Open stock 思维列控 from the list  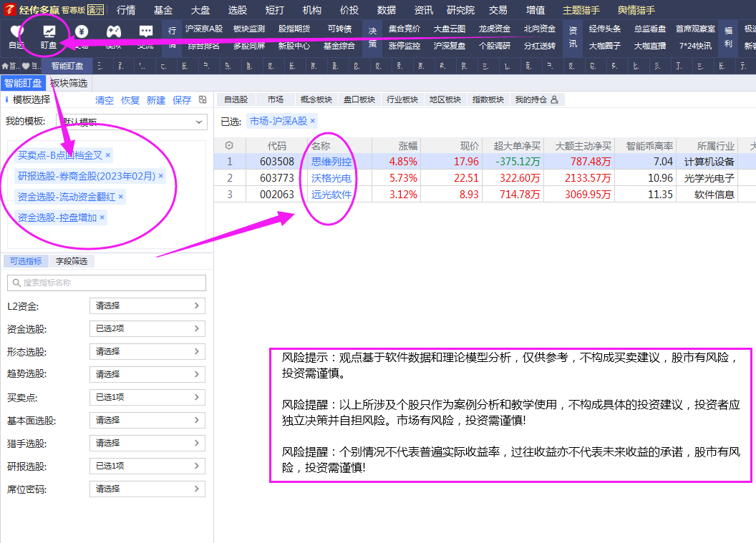point(331,162)
